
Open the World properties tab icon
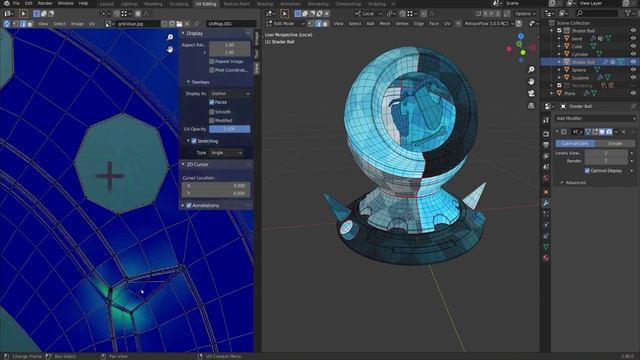point(546,178)
